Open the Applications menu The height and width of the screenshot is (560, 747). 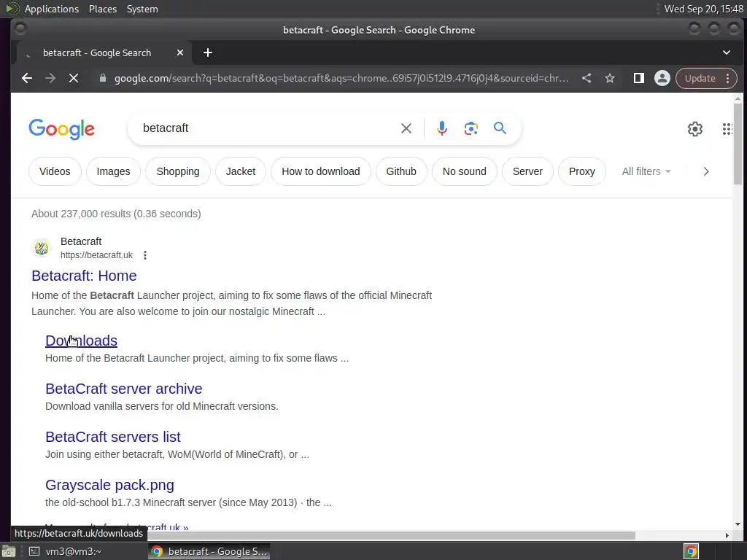[x=52, y=9]
